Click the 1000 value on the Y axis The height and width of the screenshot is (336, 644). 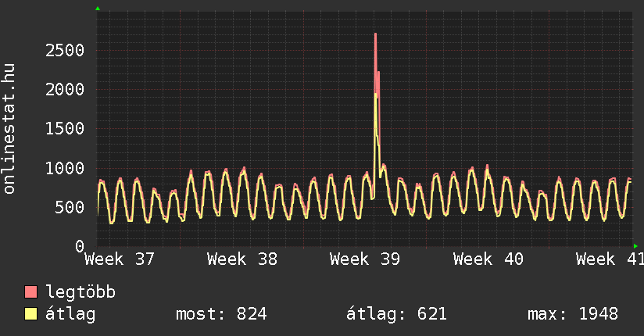65,168
